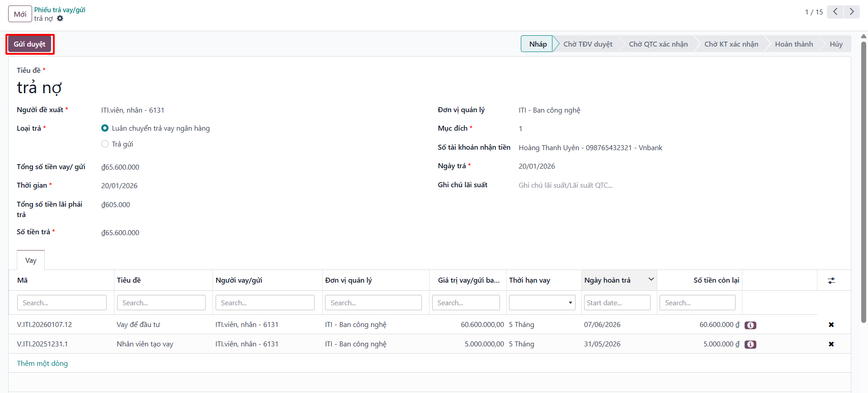The height and width of the screenshot is (393, 868).
Task: Open Đơn vị quản lý field ITI - Ban công nghệ
Action: (x=549, y=110)
